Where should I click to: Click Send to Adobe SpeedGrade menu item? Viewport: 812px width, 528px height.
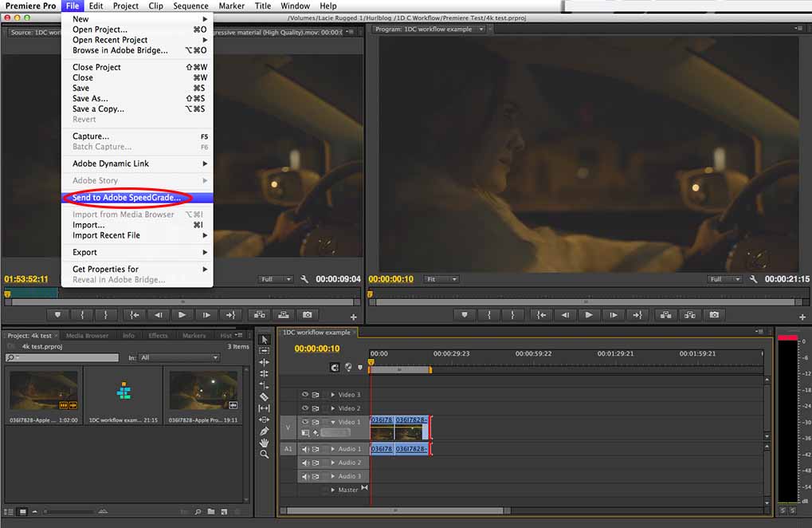[126, 198]
